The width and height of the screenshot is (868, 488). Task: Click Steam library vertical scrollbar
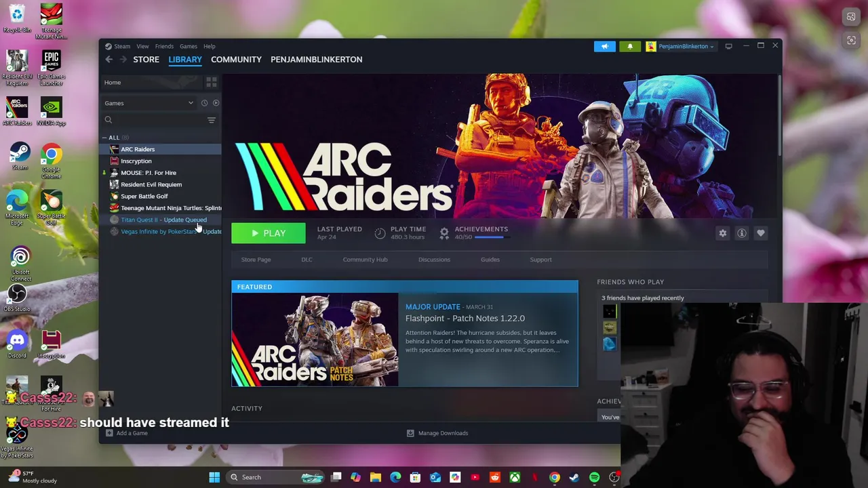pos(780,115)
